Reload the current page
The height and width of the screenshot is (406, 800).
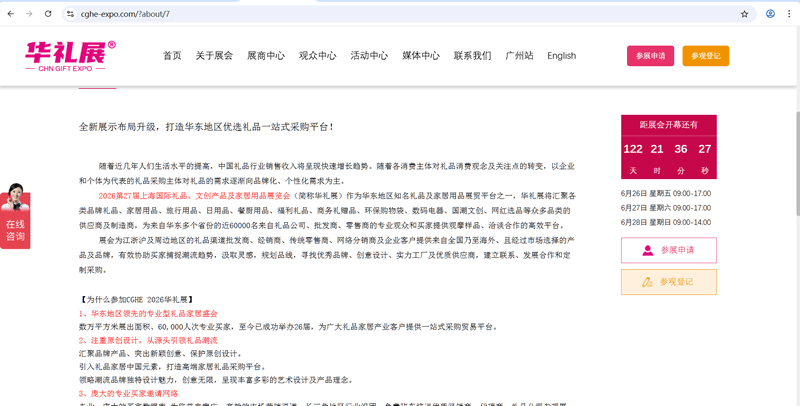tap(48, 14)
